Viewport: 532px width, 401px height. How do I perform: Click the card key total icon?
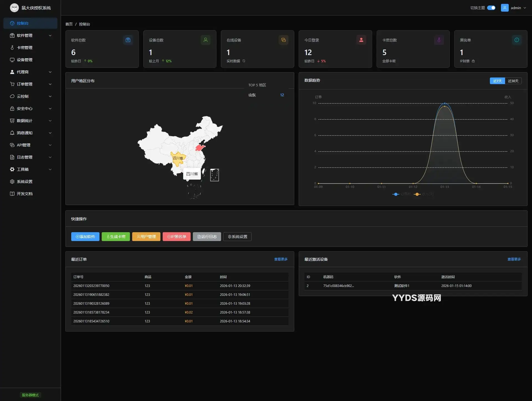pos(439,40)
